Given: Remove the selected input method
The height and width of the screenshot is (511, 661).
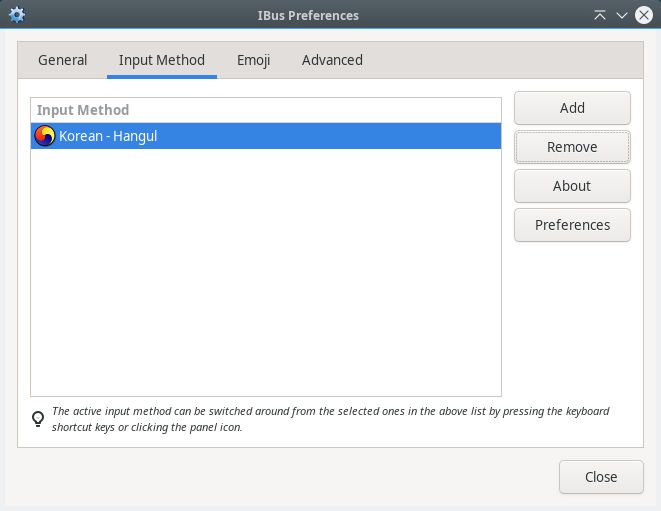Looking at the screenshot, I should coord(572,147).
